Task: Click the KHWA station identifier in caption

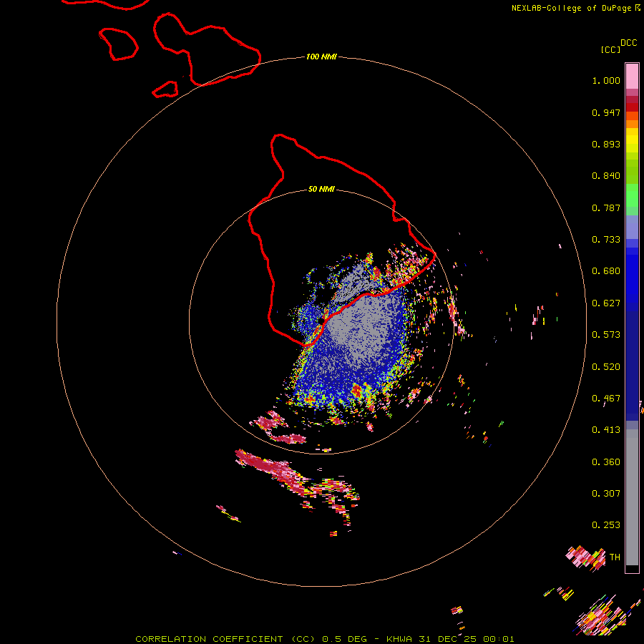Action: point(399,639)
